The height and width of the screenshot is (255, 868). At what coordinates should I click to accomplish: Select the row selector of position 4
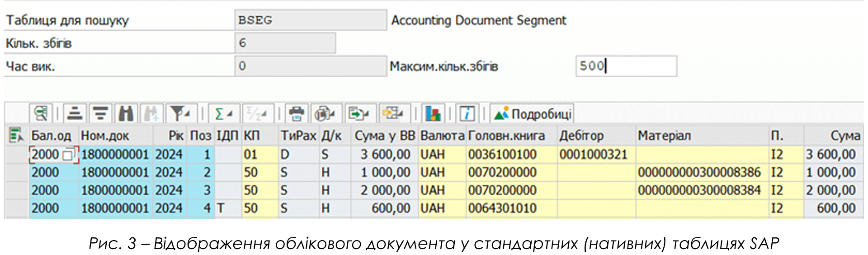coord(16,208)
